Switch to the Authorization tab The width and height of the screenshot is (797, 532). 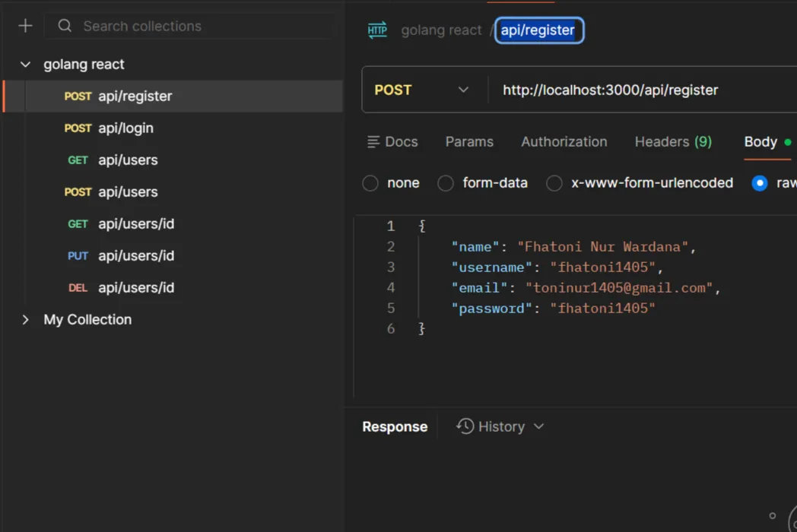coord(564,142)
